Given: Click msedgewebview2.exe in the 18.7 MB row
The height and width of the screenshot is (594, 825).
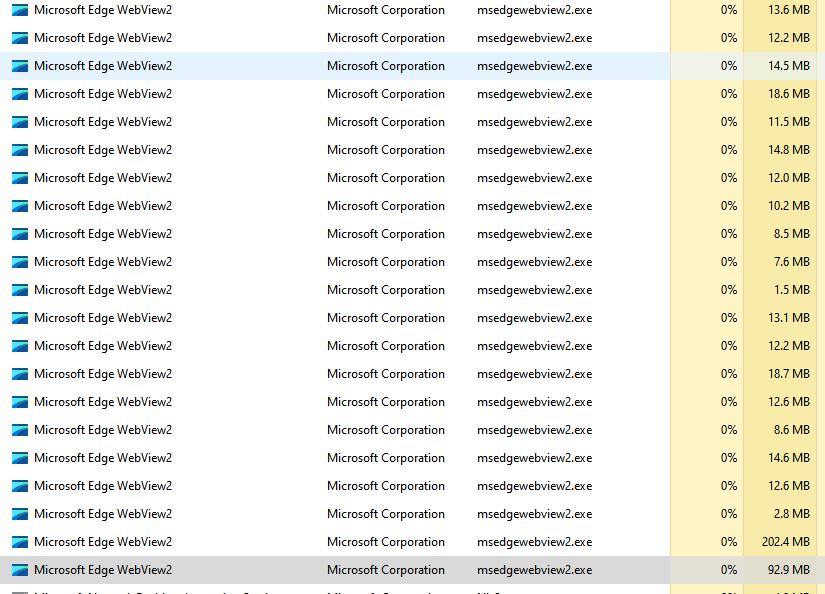Looking at the screenshot, I should click(x=535, y=374).
